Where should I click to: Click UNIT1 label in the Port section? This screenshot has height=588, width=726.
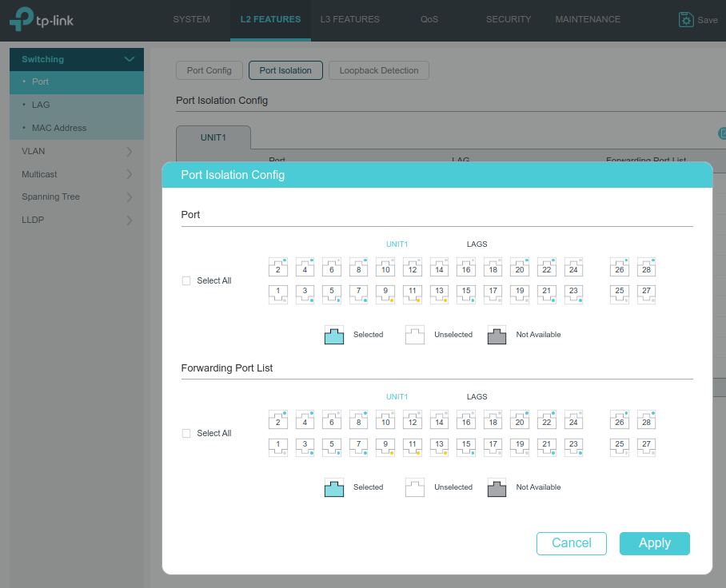point(397,244)
